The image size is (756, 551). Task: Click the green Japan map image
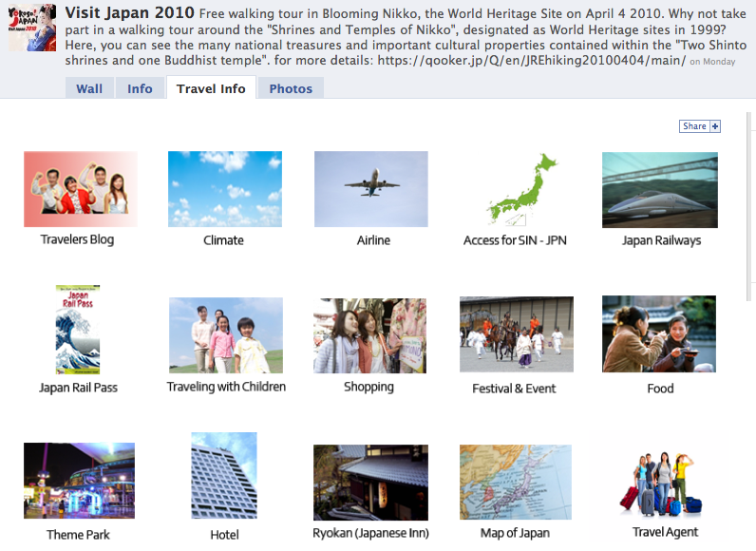(x=522, y=189)
